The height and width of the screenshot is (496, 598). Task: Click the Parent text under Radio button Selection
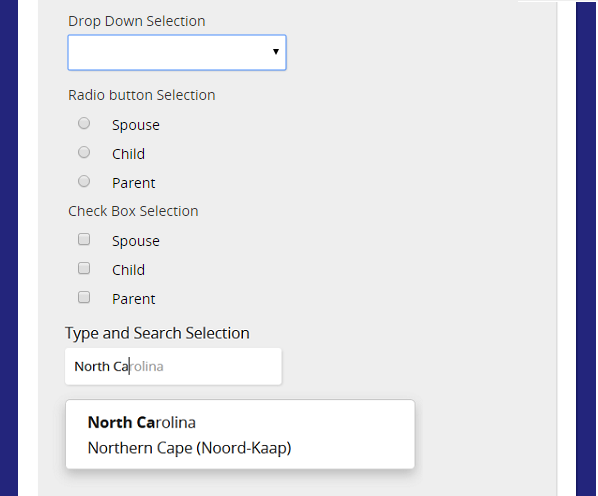(133, 183)
